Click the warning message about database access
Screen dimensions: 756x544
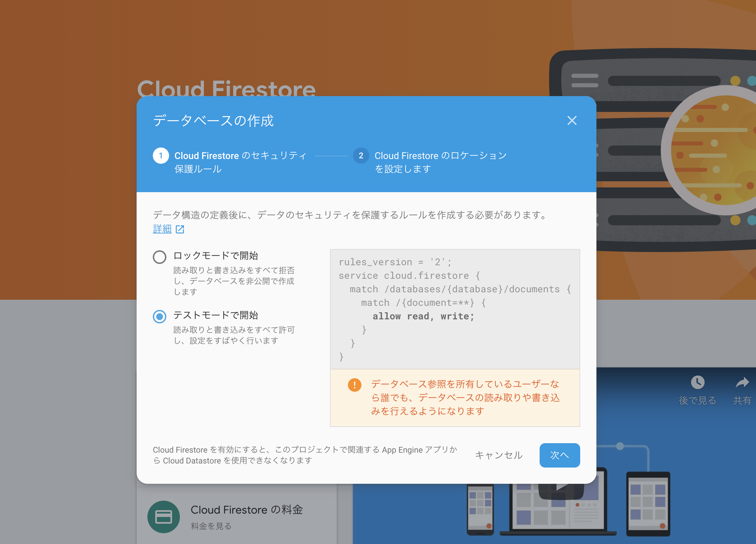(x=465, y=398)
